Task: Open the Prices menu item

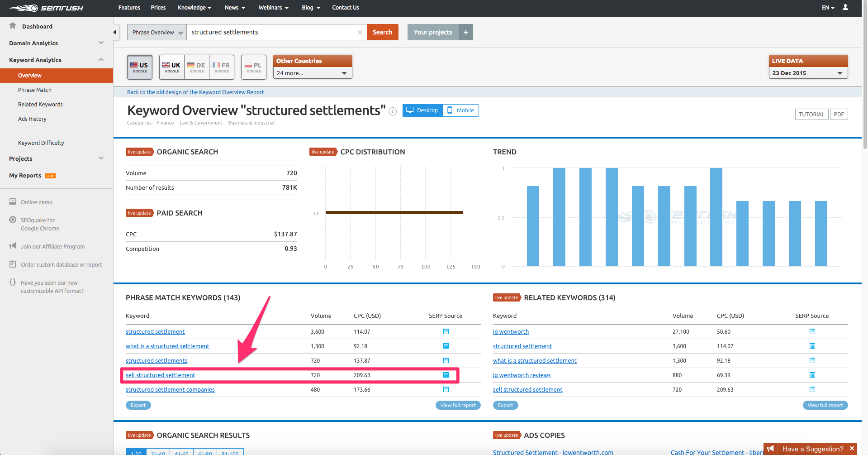Action: [x=158, y=8]
